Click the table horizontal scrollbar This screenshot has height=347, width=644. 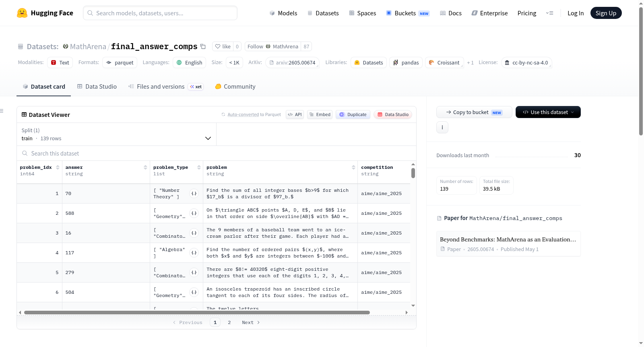(197, 312)
